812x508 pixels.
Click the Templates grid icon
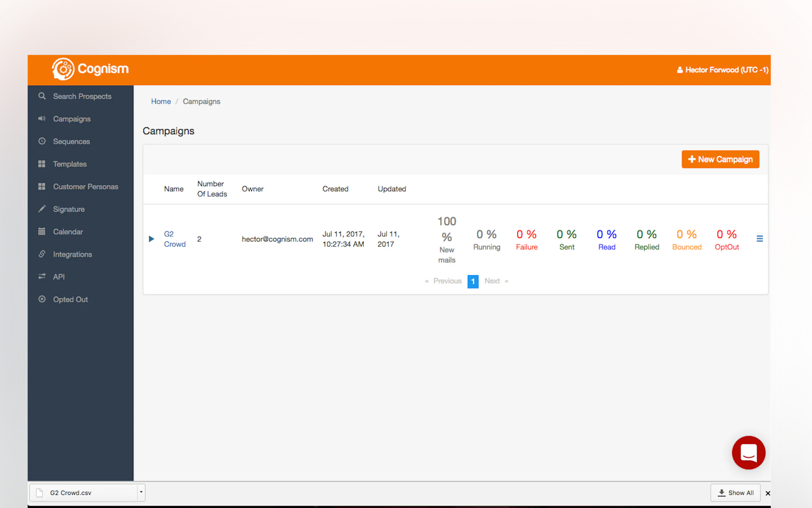[x=42, y=164]
